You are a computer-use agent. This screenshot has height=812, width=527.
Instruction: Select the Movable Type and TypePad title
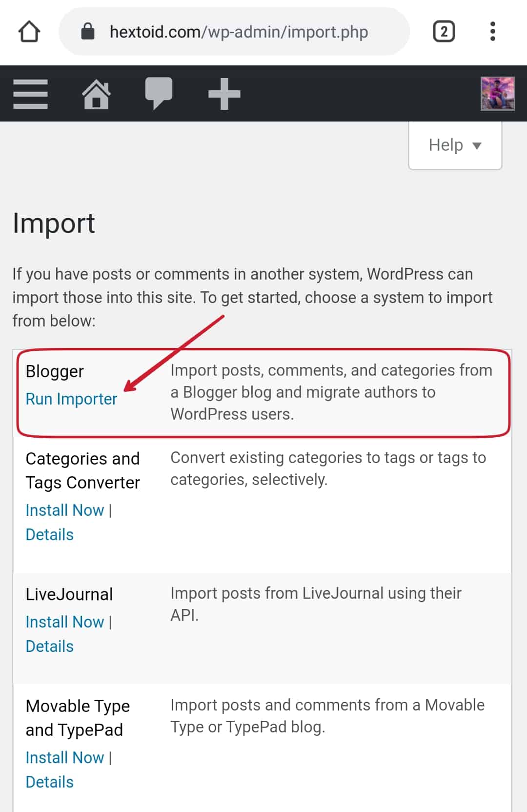(x=78, y=718)
